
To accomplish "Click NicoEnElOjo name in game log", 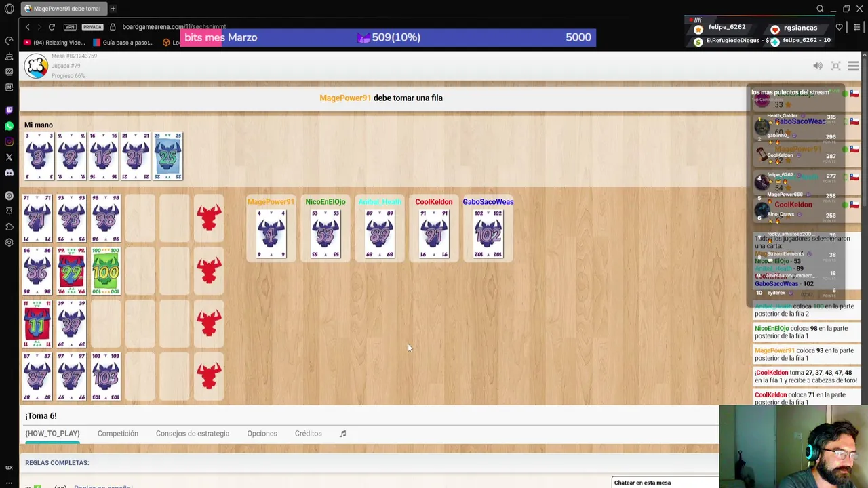I will (772, 329).
